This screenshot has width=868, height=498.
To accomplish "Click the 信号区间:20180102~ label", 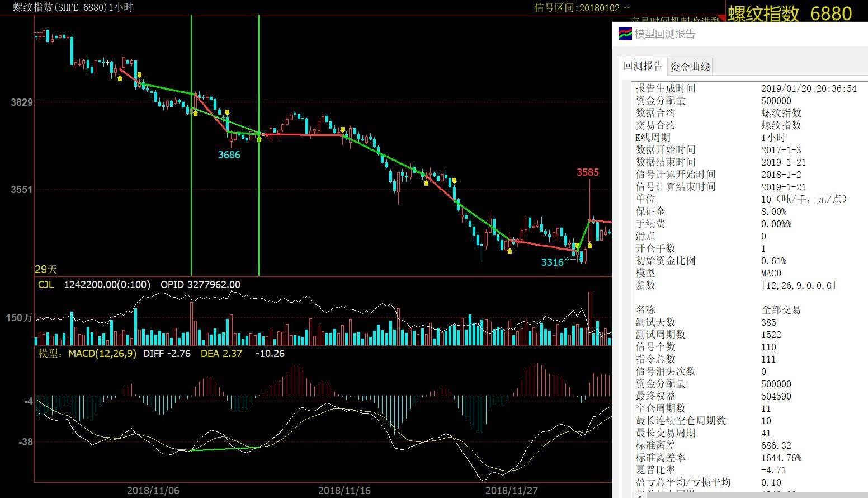I will click(x=582, y=7).
